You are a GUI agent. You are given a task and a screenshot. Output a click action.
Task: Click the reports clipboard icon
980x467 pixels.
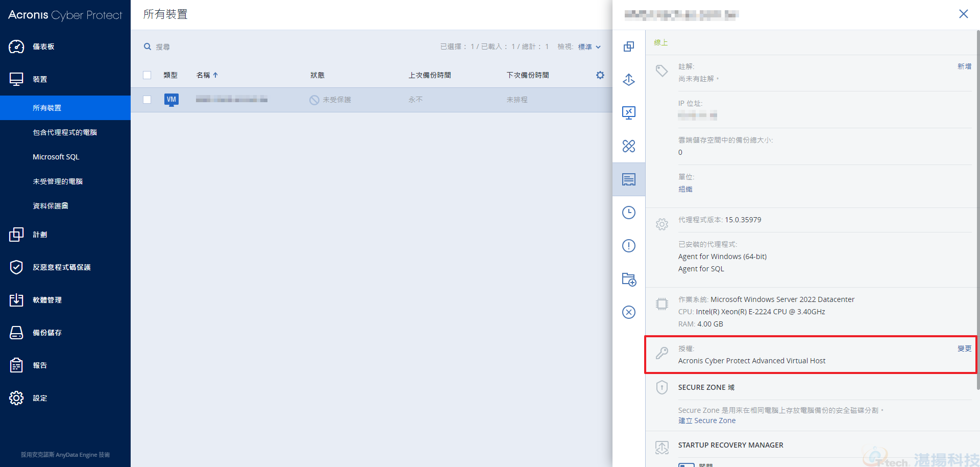[x=16, y=365]
